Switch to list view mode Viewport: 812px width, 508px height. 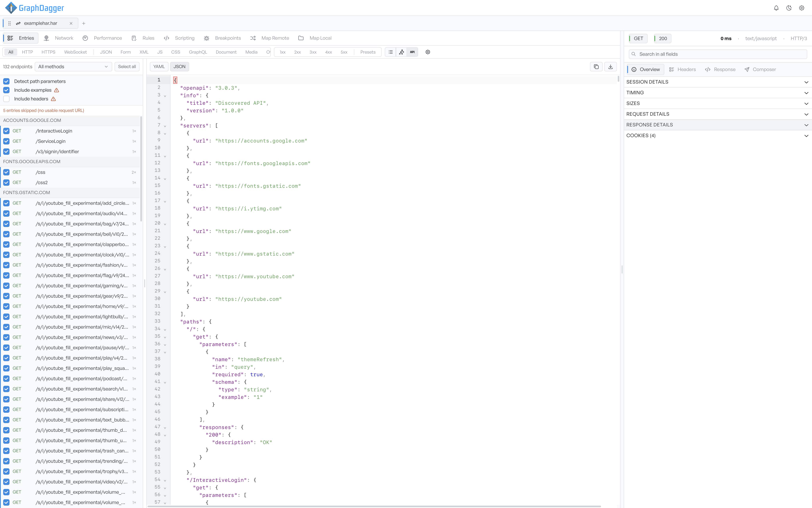point(391,52)
